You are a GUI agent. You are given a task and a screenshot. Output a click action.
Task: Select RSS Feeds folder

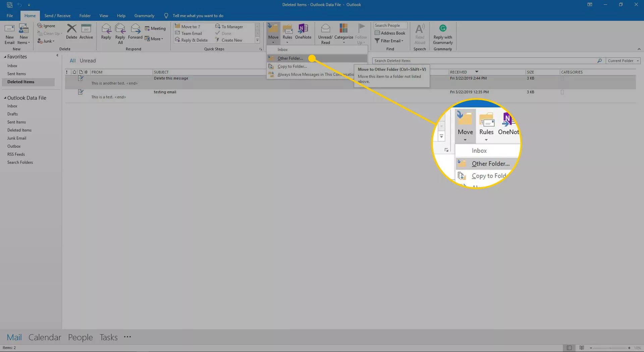16,154
